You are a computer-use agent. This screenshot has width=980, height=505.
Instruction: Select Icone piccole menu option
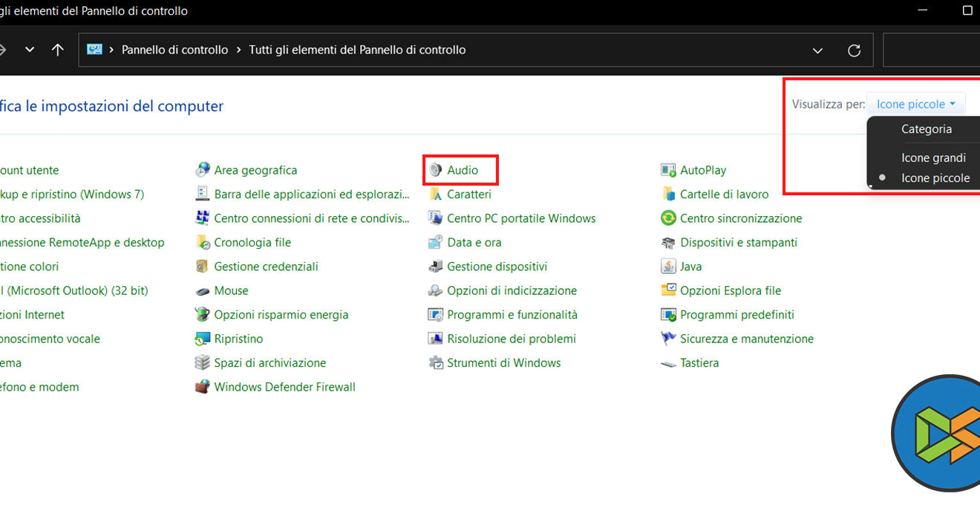(x=935, y=177)
